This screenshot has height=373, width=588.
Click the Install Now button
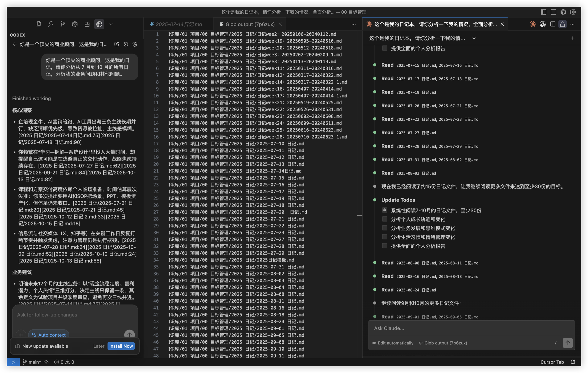coord(121,346)
